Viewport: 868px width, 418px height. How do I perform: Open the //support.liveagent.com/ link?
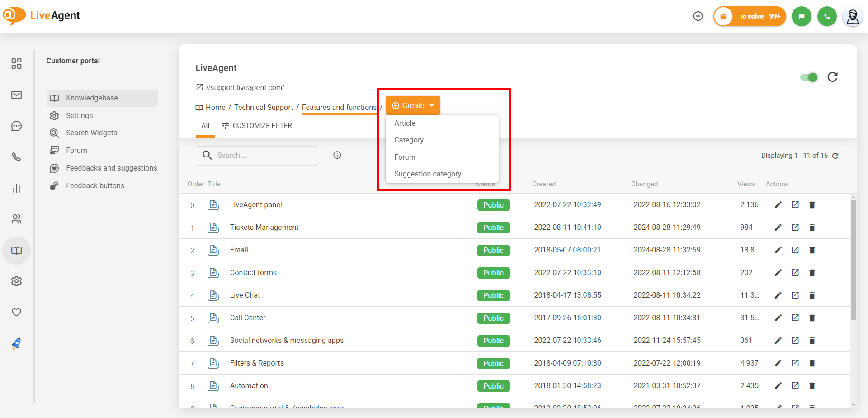coord(245,87)
